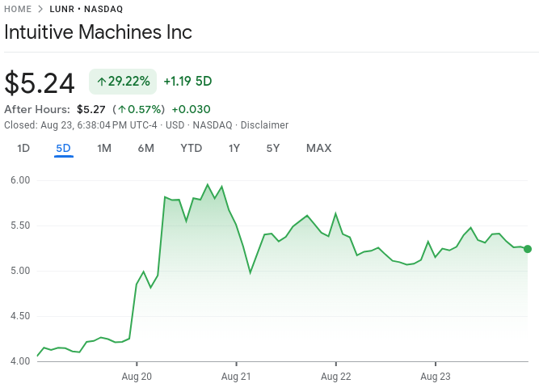Click the Aug 22 axis label
This screenshot has height=392, width=539.
[335, 376]
